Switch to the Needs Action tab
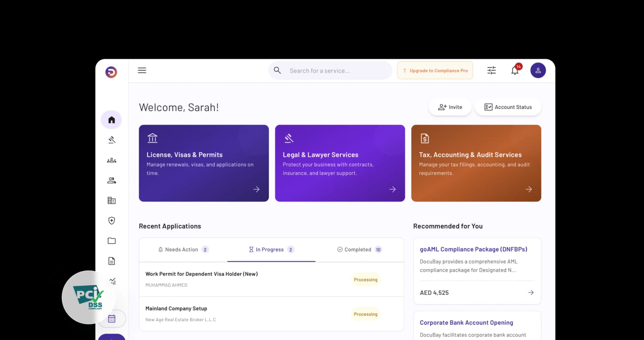 pos(183,249)
